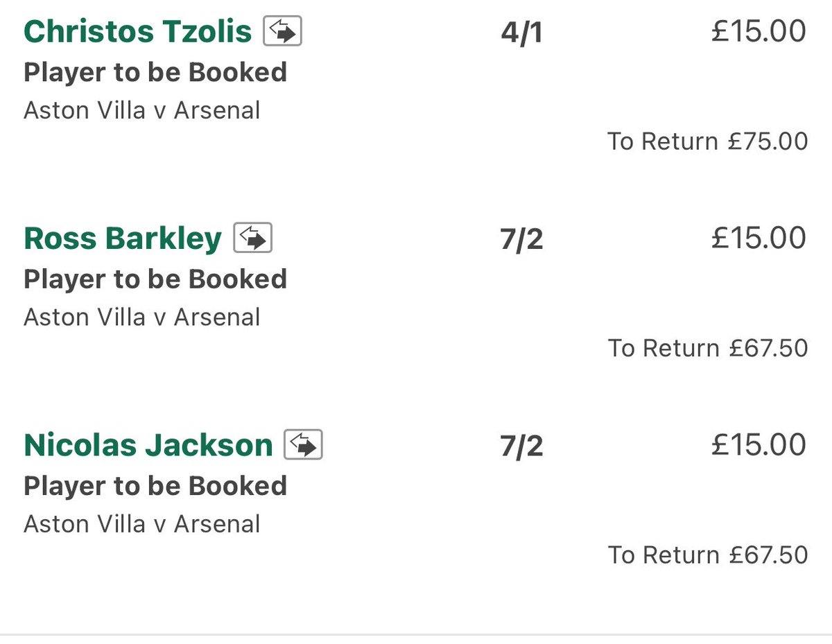
Task: Open the Nicolas Jackson selection
Action: (x=148, y=445)
